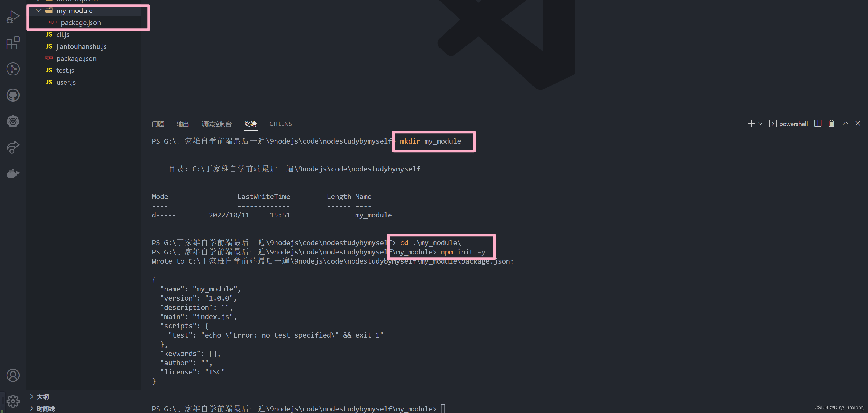Viewport: 868px width, 413px height.
Task: Open the Extensions view icon
Action: coord(13,43)
